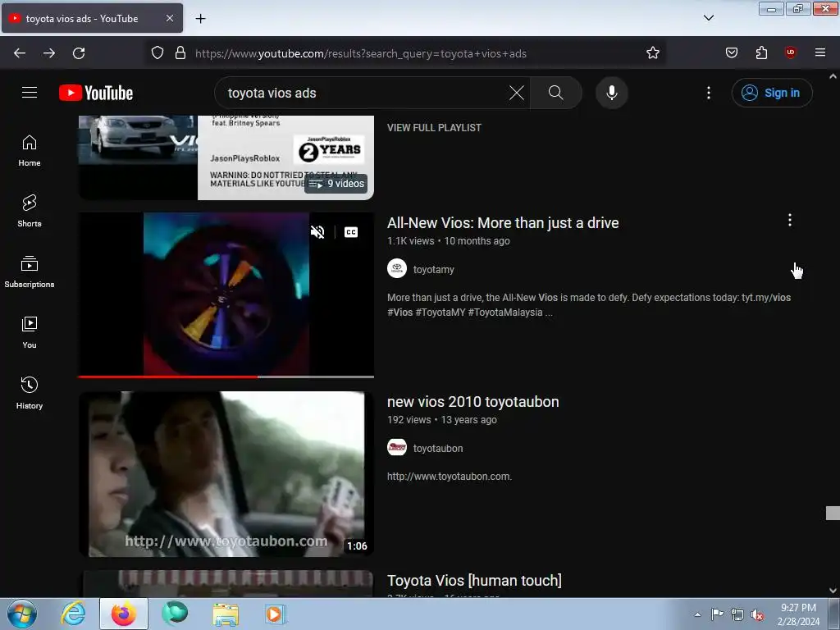Image resolution: width=840 pixels, height=630 pixels.
Task: Open YouTube settings three-dot menu near Sign in
Action: coord(708,93)
